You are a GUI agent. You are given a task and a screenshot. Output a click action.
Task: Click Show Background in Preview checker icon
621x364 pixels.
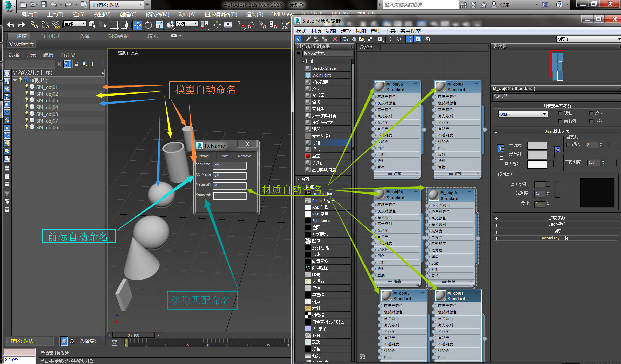[x=370, y=39]
